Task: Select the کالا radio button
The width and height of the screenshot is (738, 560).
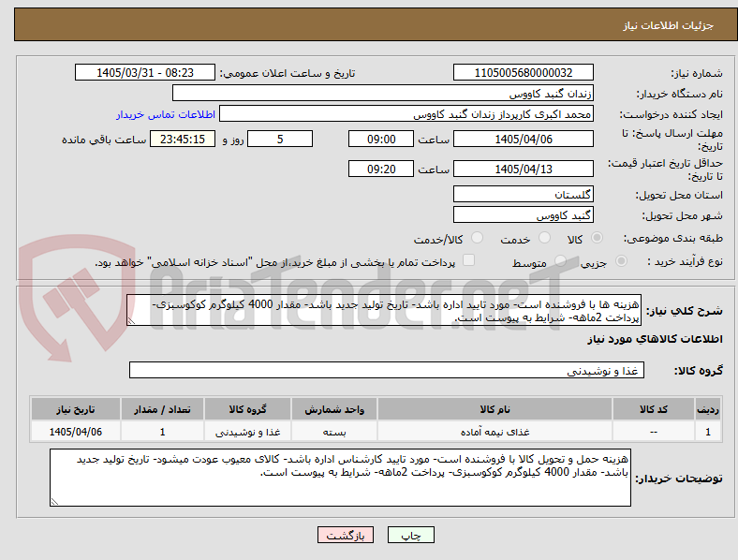Action: (597, 238)
